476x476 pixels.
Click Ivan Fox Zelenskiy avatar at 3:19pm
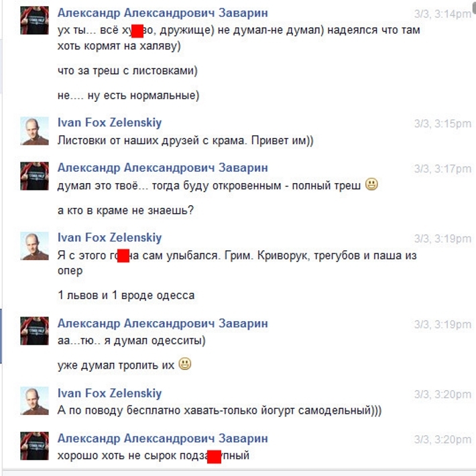[34, 246]
